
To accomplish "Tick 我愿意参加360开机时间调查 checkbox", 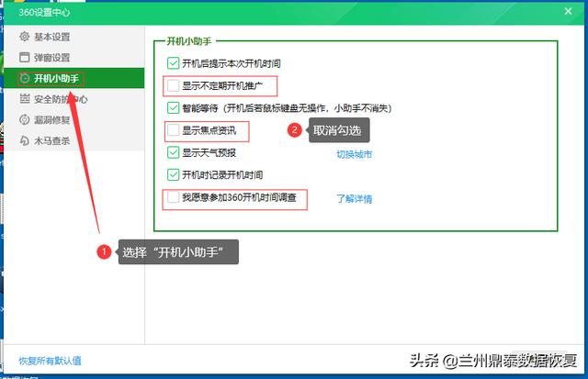I will 174,197.
